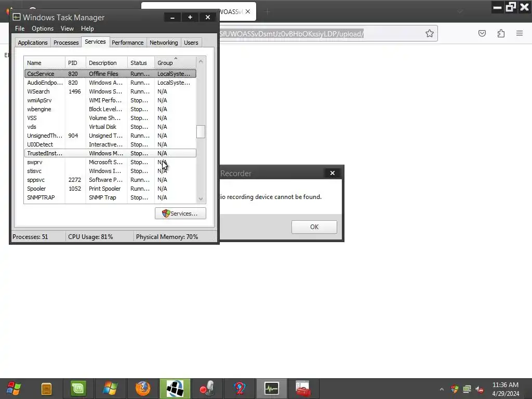
Task: Select the Spooler service row
Action: 110,188
